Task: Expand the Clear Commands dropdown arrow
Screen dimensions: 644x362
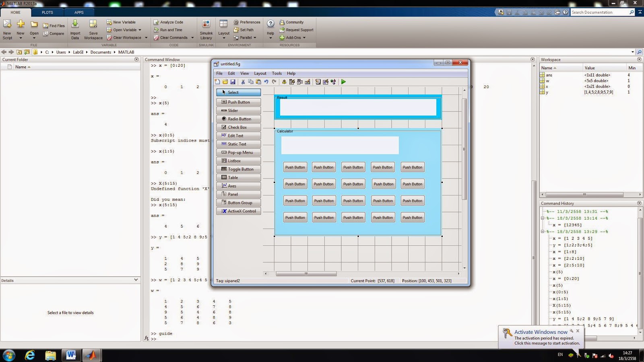Action: (x=192, y=38)
